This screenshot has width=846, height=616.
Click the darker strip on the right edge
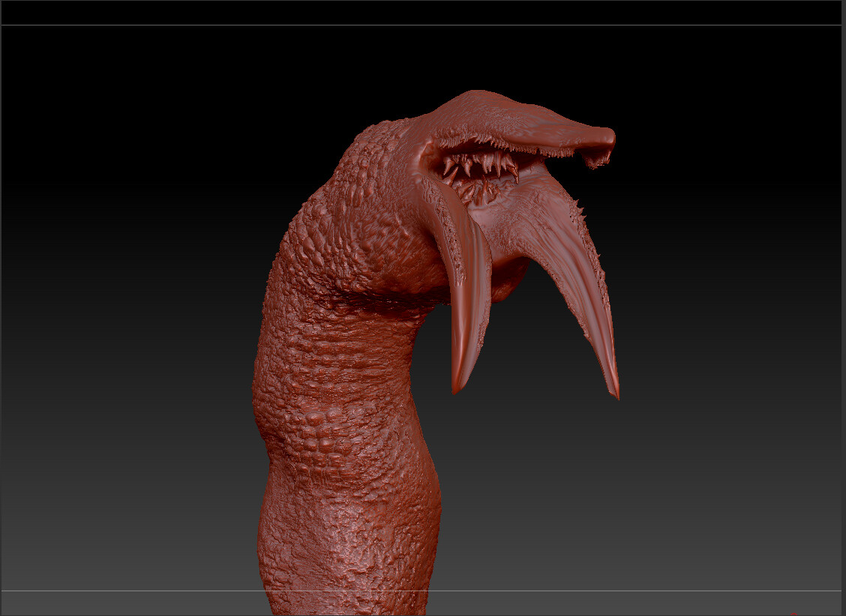[x=841, y=300]
